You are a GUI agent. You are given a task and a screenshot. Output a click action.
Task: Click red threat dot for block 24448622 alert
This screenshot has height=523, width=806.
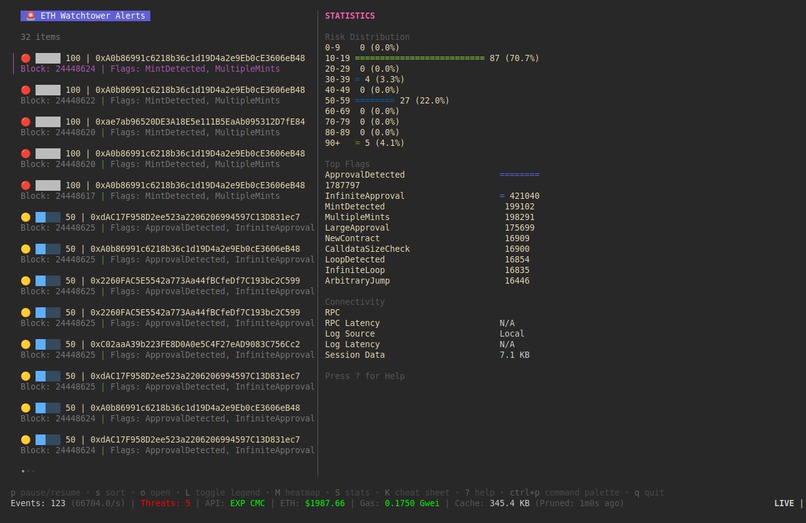26,90
